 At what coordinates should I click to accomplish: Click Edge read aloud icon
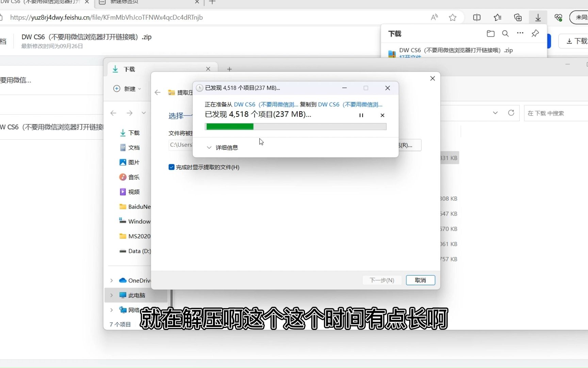[435, 17]
